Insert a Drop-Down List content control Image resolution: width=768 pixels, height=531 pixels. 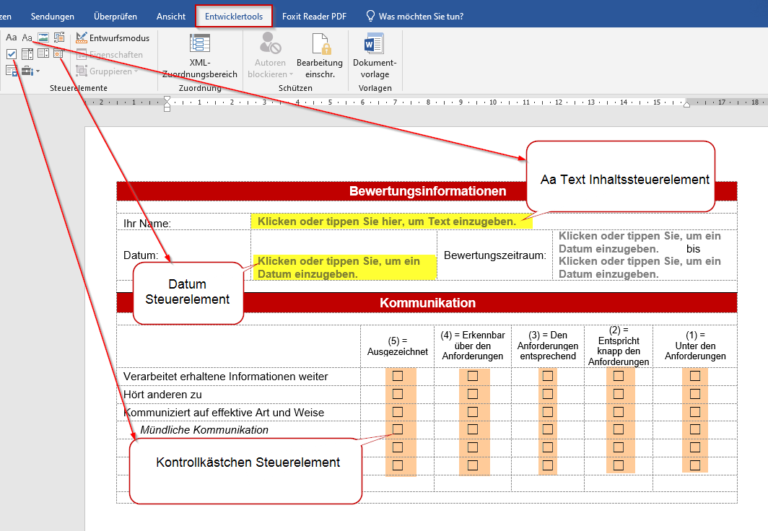43,53
